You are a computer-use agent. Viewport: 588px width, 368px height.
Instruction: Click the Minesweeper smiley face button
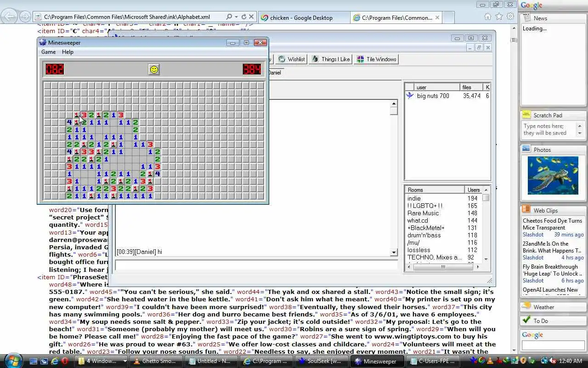(154, 69)
